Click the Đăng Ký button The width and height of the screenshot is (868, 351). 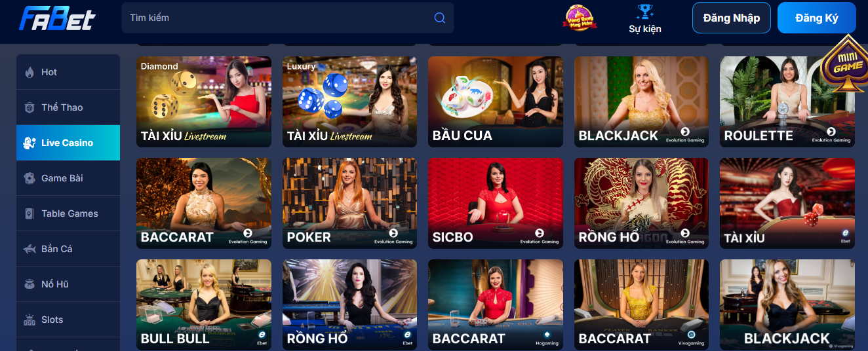817,18
